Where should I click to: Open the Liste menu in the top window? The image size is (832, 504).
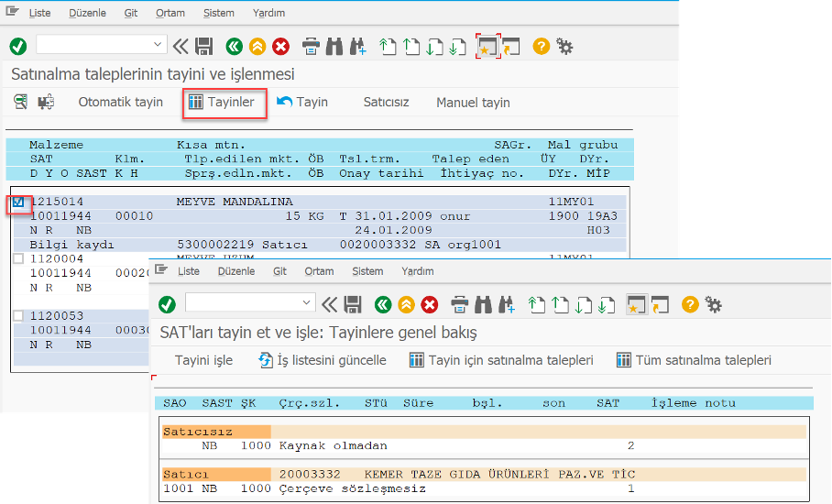(x=39, y=13)
